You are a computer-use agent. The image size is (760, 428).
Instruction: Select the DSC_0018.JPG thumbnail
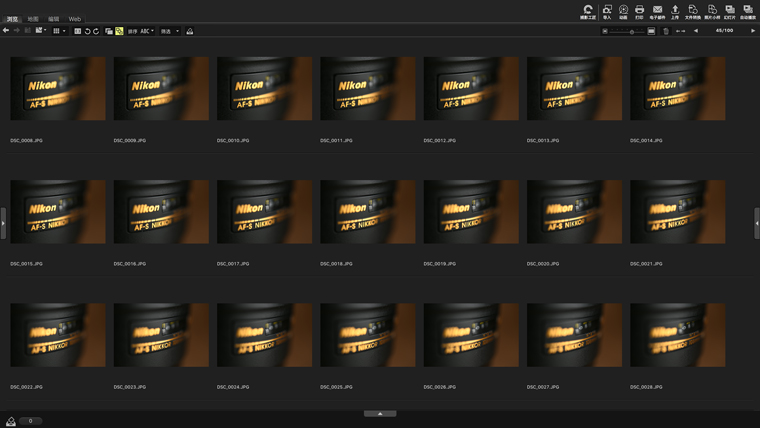367,212
